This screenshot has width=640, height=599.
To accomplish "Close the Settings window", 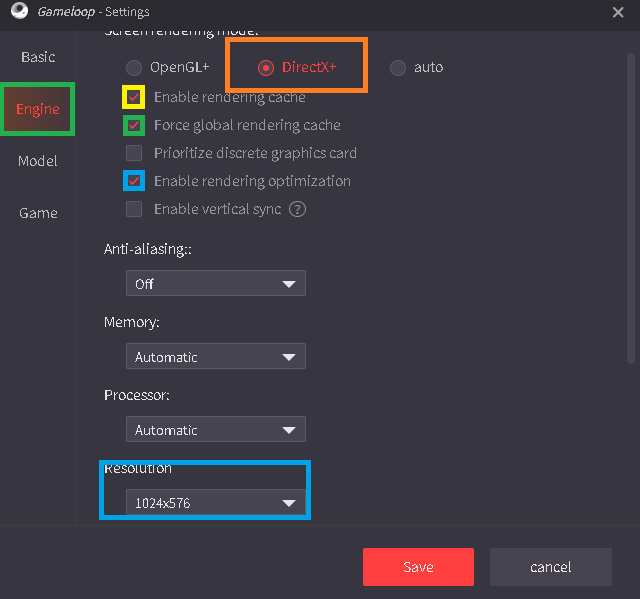I will pyautogui.click(x=618, y=12).
